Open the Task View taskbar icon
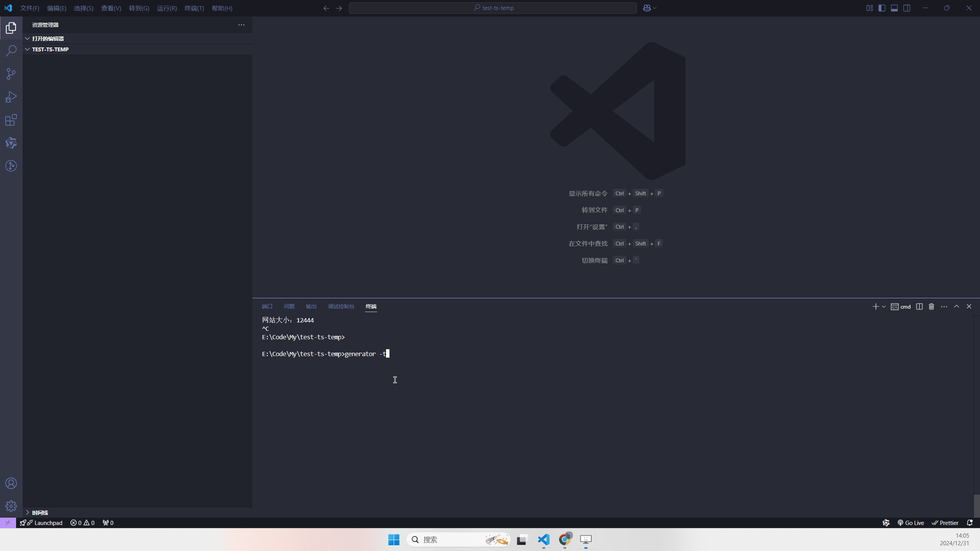 tap(522, 540)
